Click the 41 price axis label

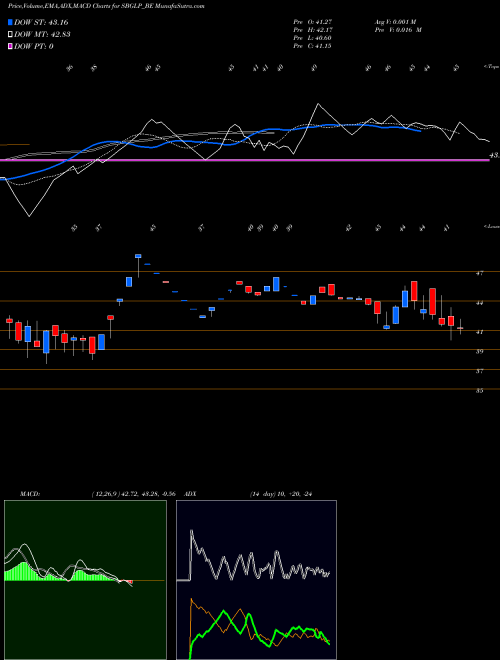tap(479, 332)
